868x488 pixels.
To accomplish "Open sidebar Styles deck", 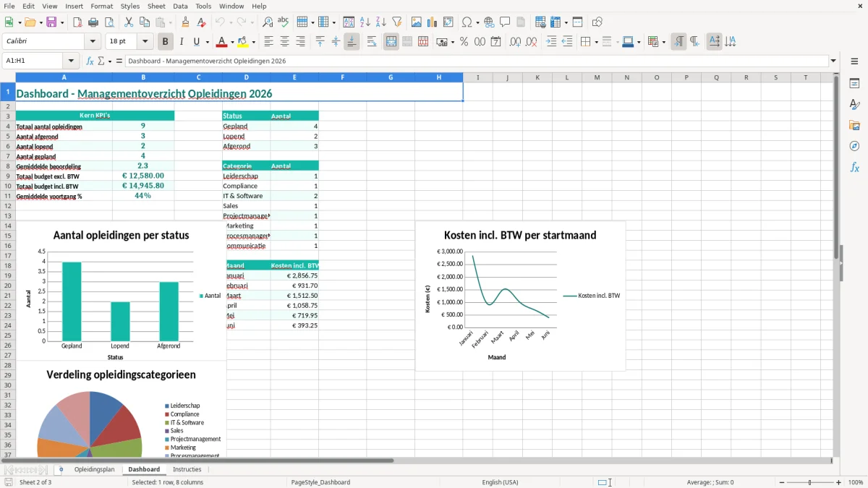I will (854, 105).
